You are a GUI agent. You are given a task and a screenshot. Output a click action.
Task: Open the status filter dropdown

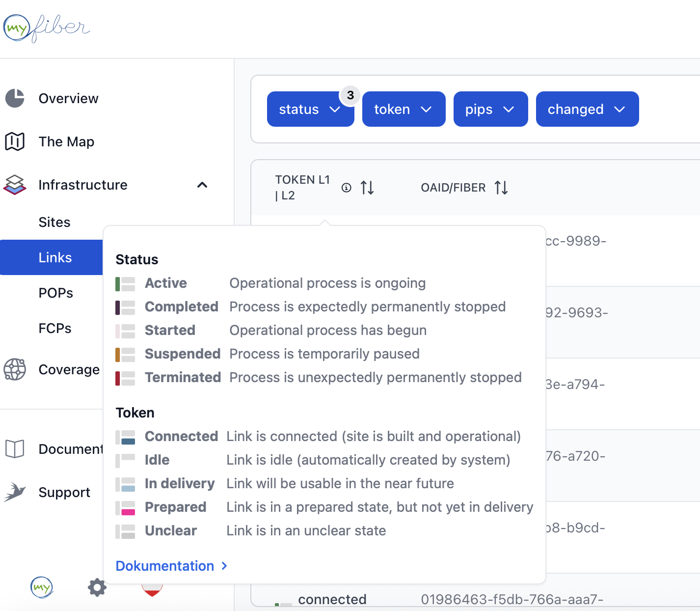coord(310,109)
